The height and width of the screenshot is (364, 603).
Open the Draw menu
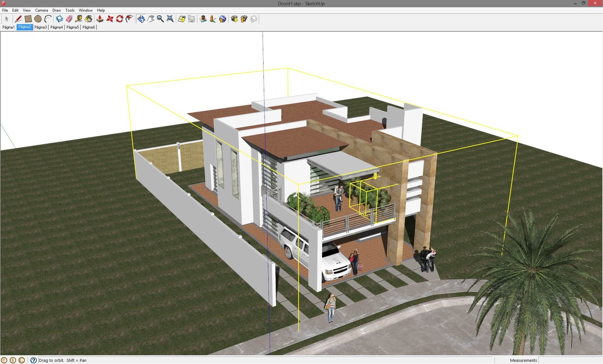(57, 10)
